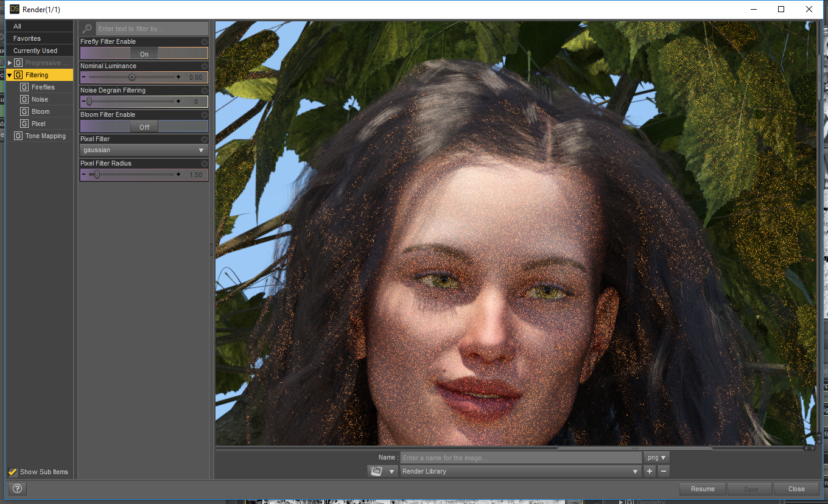Select the Fireflies sub item

coord(43,87)
